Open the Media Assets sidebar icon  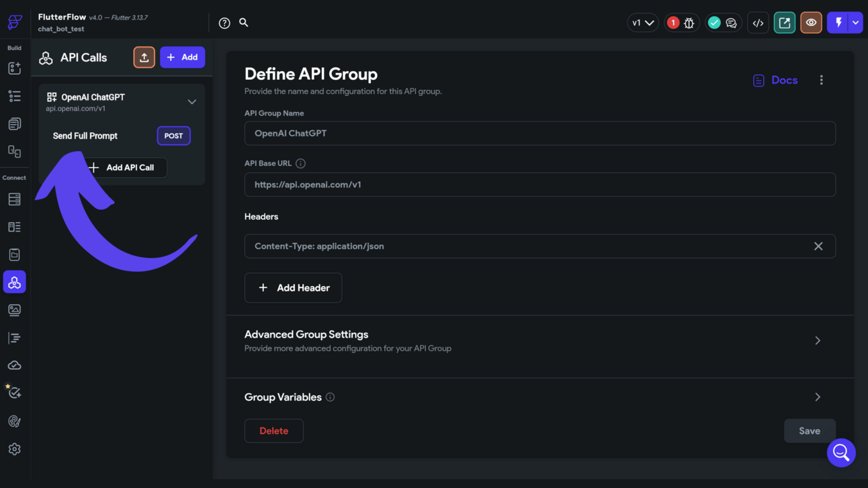point(14,310)
